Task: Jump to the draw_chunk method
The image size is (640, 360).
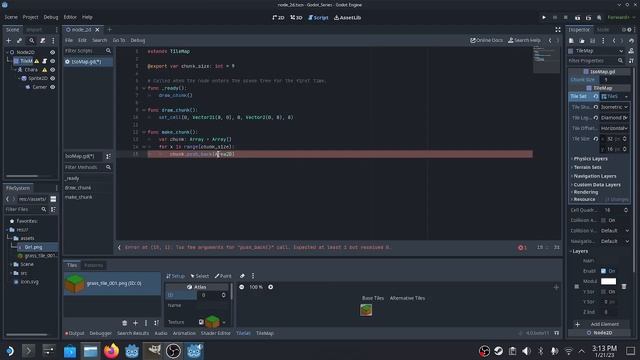Action: (x=78, y=188)
